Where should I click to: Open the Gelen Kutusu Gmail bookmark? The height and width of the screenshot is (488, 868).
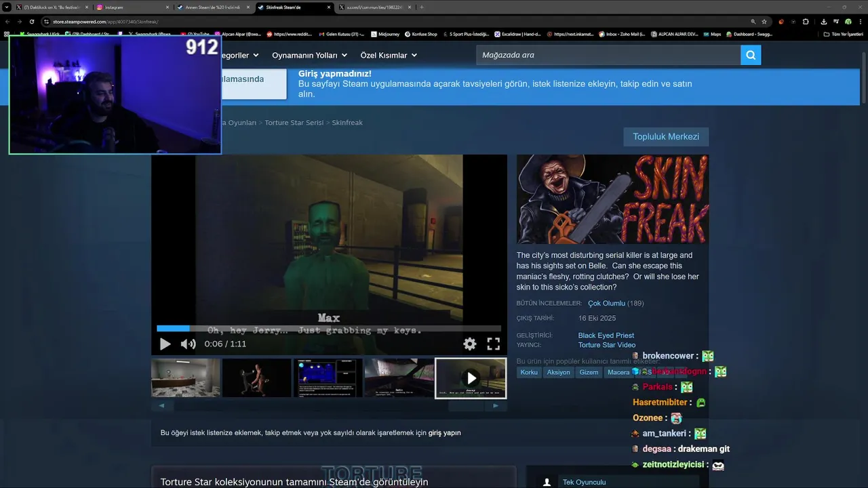pyautogui.click(x=342, y=34)
